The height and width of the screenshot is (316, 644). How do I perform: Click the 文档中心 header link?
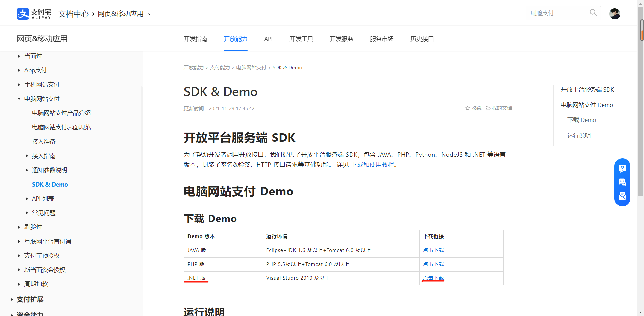(x=73, y=14)
